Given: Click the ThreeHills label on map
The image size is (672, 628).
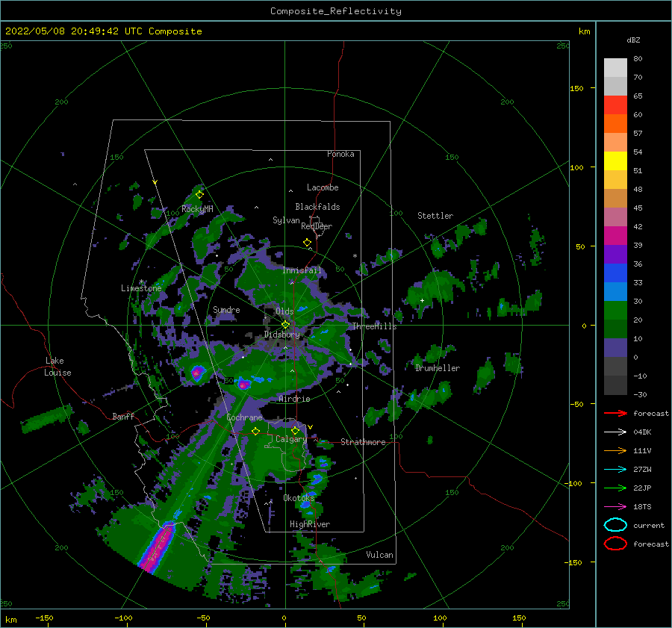Looking at the screenshot, I should pos(374,326).
